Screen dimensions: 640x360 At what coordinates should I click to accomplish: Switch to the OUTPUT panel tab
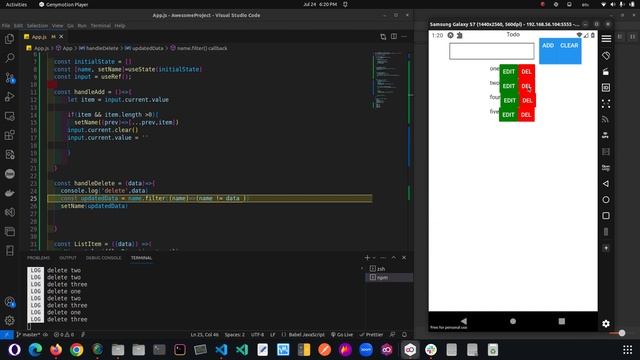click(x=68, y=258)
